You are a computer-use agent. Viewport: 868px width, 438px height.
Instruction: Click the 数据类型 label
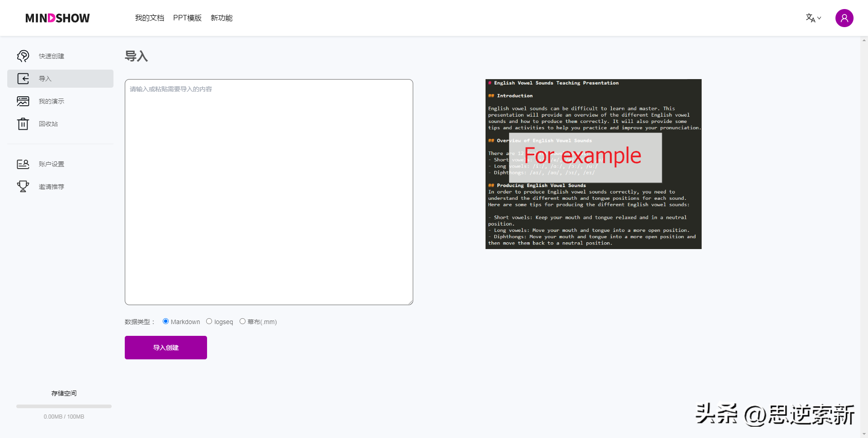[139, 322]
